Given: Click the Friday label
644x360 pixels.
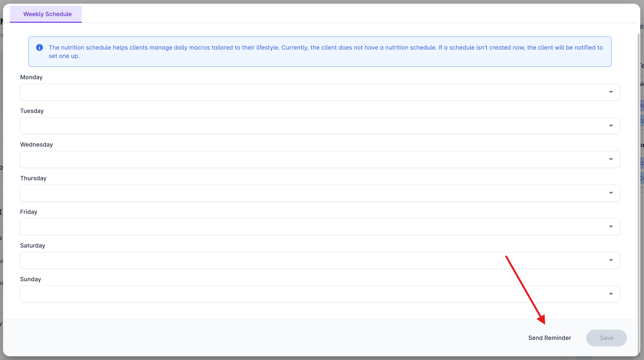Looking at the screenshot, I should [x=29, y=212].
